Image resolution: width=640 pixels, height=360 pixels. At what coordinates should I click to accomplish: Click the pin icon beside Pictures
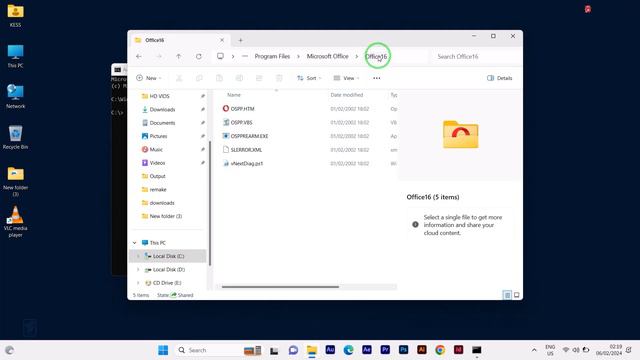(202, 136)
